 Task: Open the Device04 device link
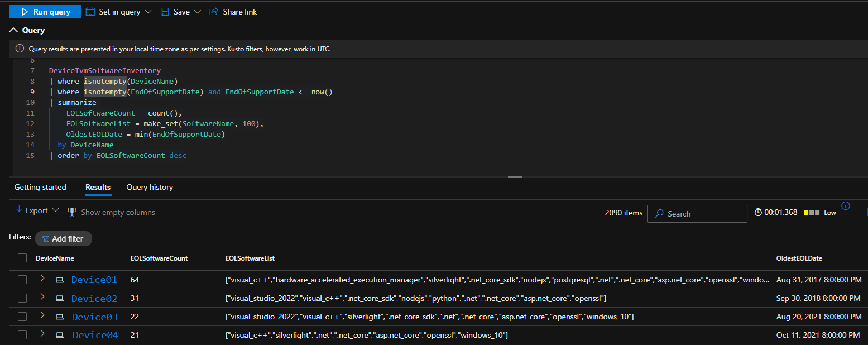95,335
